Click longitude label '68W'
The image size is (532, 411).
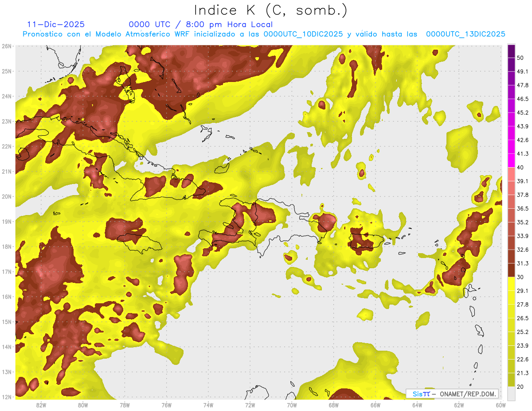[333, 405]
